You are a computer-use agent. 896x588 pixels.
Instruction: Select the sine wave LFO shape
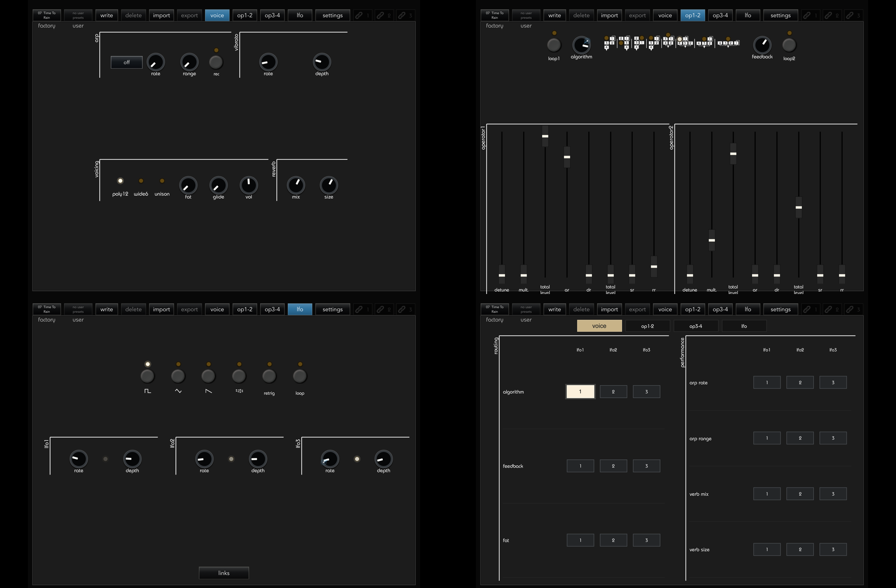click(x=178, y=376)
